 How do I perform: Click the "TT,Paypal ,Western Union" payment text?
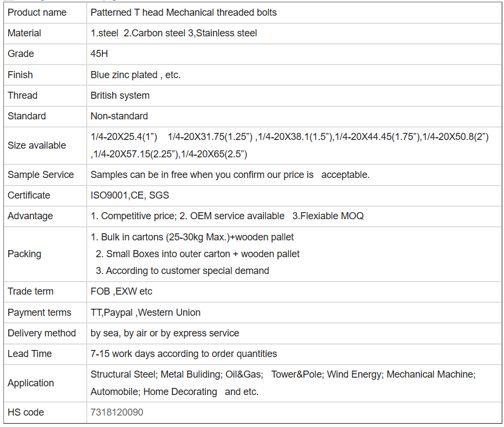145,313
